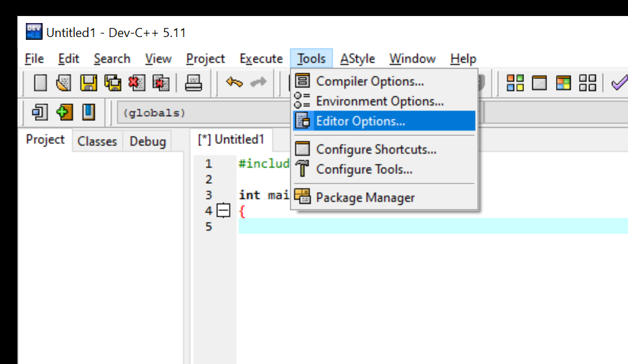Screen dimensions: 628x364
Task: Click the Save All files icon
Action: coord(112,83)
